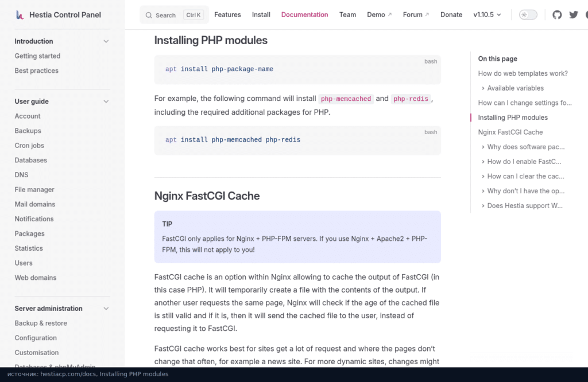Open File manager sidebar link

pyautogui.click(x=34, y=189)
